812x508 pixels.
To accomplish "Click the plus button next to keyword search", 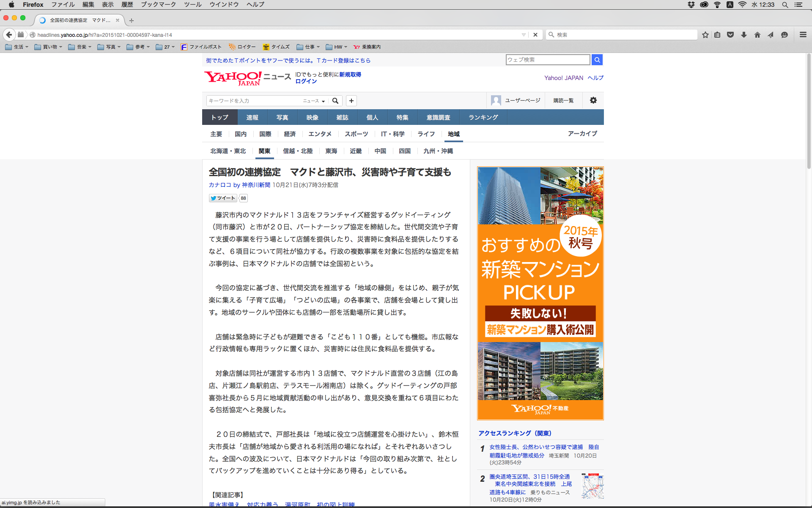I will (351, 101).
